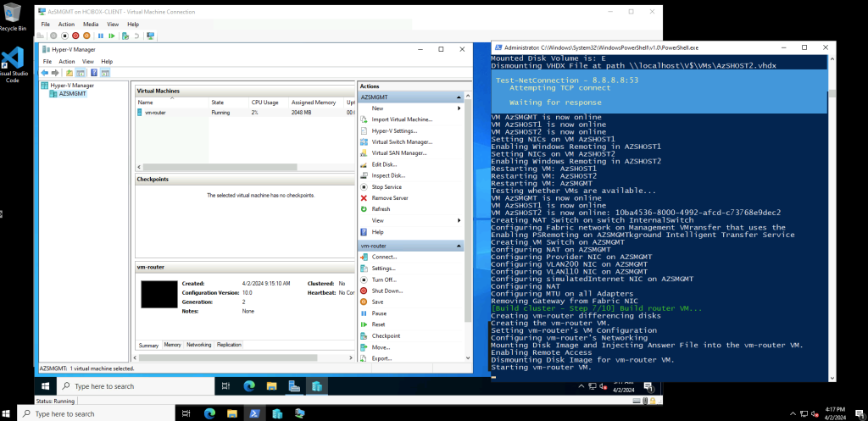Click Turn Off under the vm-router actions

(x=384, y=280)
